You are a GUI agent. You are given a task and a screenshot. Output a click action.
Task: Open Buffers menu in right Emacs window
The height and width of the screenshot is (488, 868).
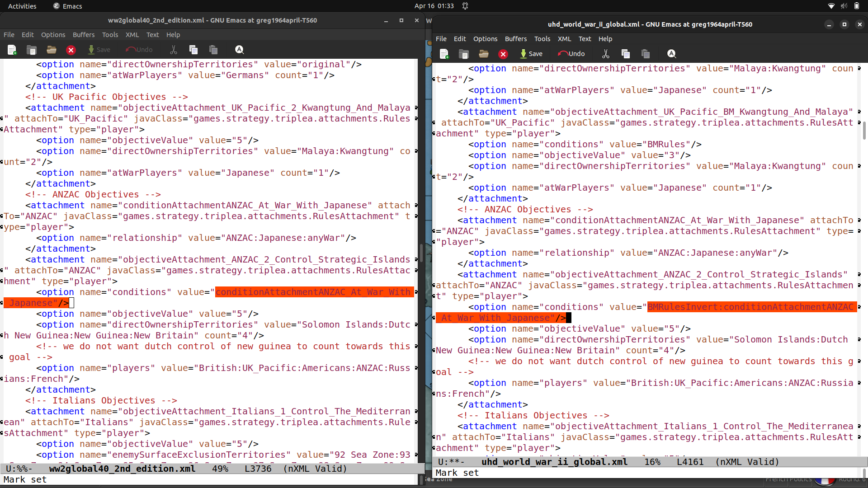tap(516, 39)
